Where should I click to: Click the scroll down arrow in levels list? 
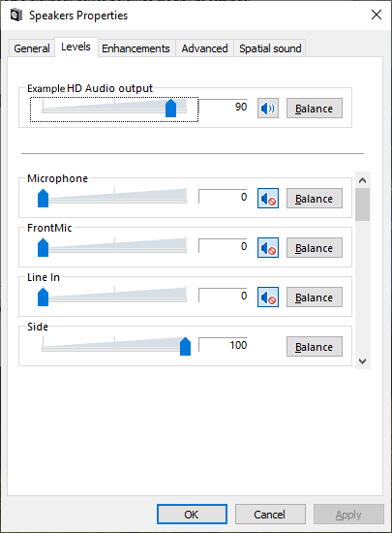(362, 361)
